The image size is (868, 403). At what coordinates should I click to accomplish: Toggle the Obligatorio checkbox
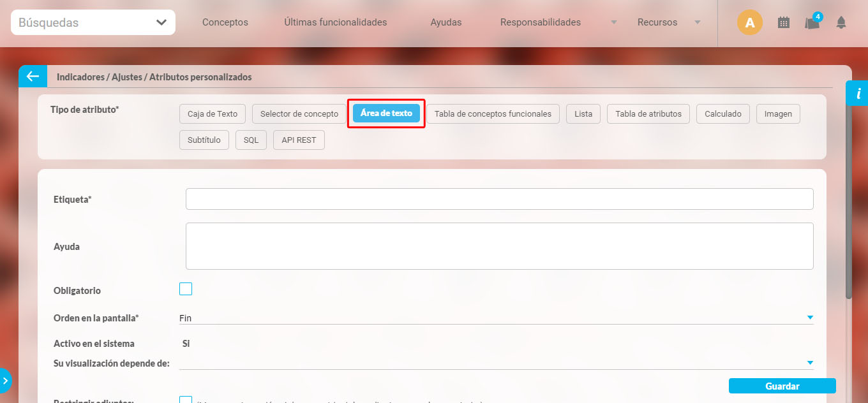pyautogui.click(x=186, y=289)
